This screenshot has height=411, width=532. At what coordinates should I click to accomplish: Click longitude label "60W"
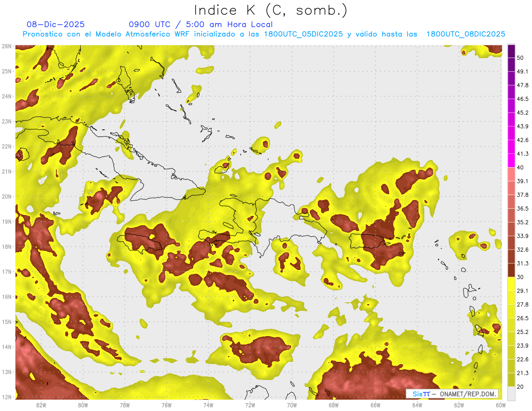[x=501, y=405]
